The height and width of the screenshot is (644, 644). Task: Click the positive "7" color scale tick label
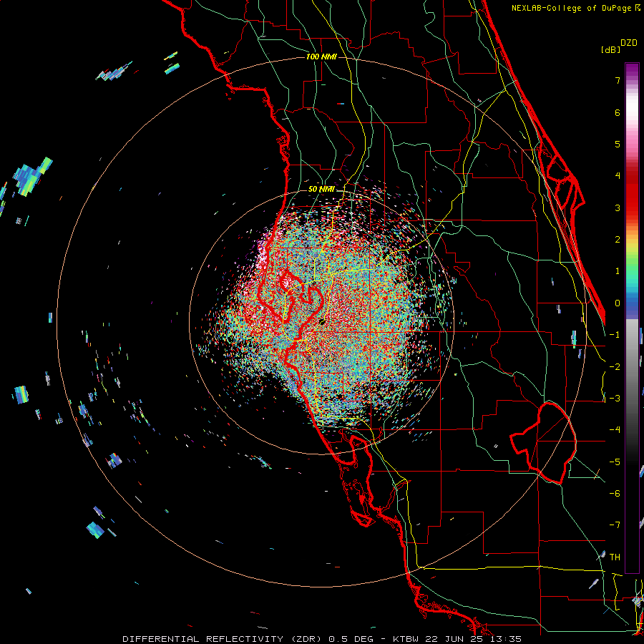[618, 80]
